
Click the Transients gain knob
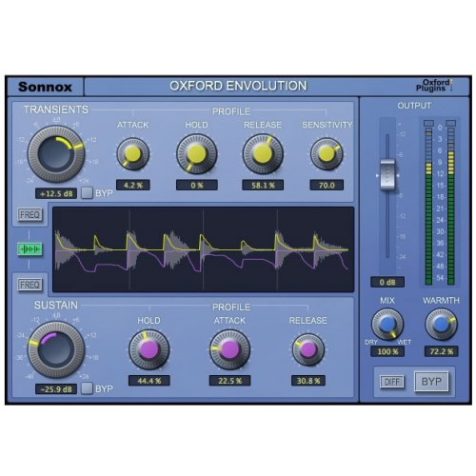pos(56,154)
